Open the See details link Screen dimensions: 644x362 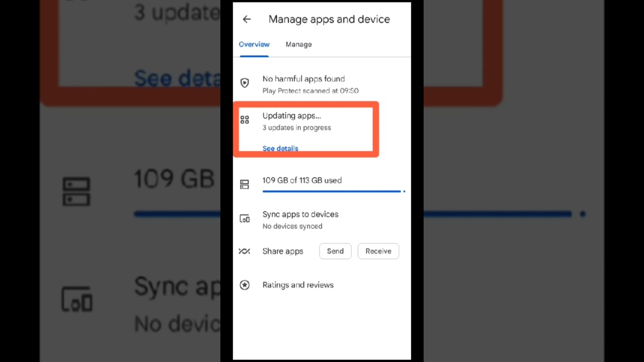pos(280,148)
